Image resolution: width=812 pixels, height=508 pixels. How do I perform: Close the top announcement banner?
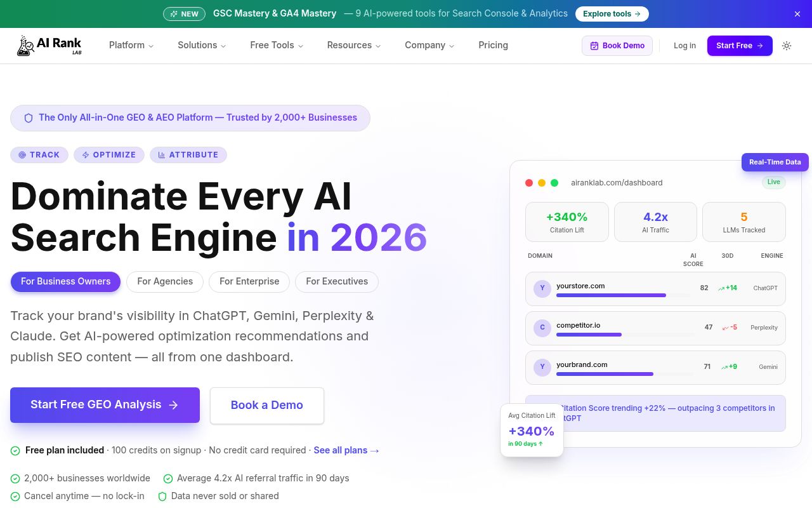797,14
